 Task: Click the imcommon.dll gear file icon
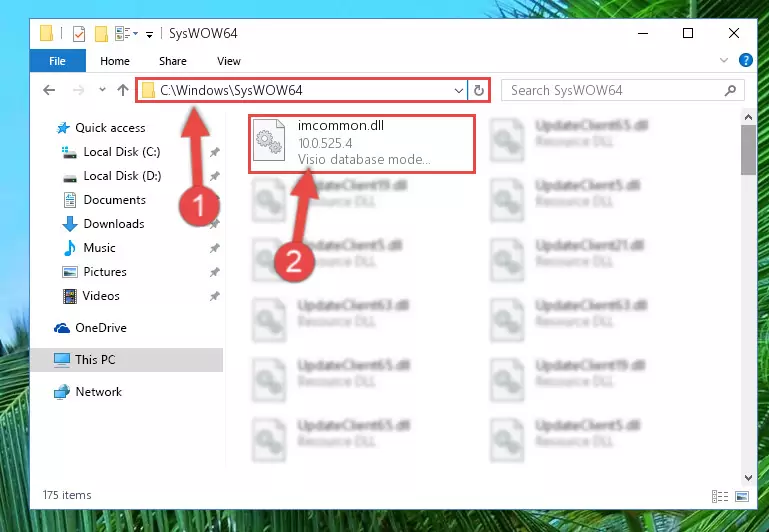point(269,141)
